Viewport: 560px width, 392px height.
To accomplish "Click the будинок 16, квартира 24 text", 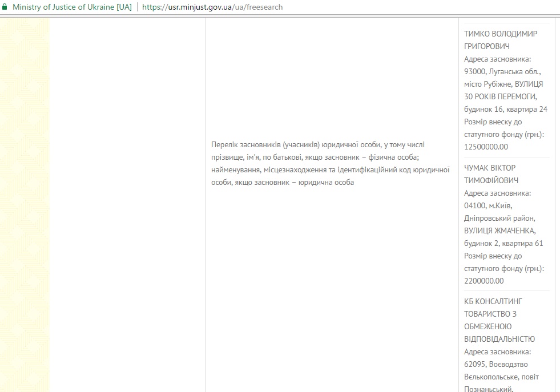I will click(x=505, y=109).
